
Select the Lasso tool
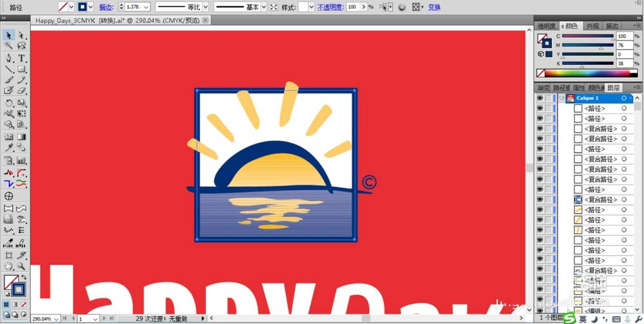pos(21,46)
